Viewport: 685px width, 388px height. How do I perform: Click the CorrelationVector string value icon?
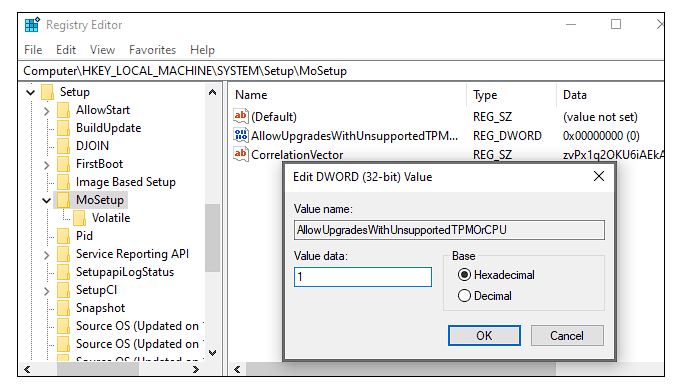[241, 154]
